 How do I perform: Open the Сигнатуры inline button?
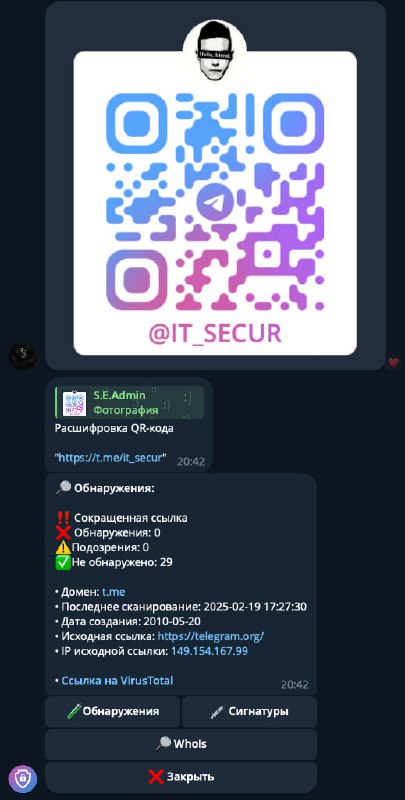click(x=249, y=711)
